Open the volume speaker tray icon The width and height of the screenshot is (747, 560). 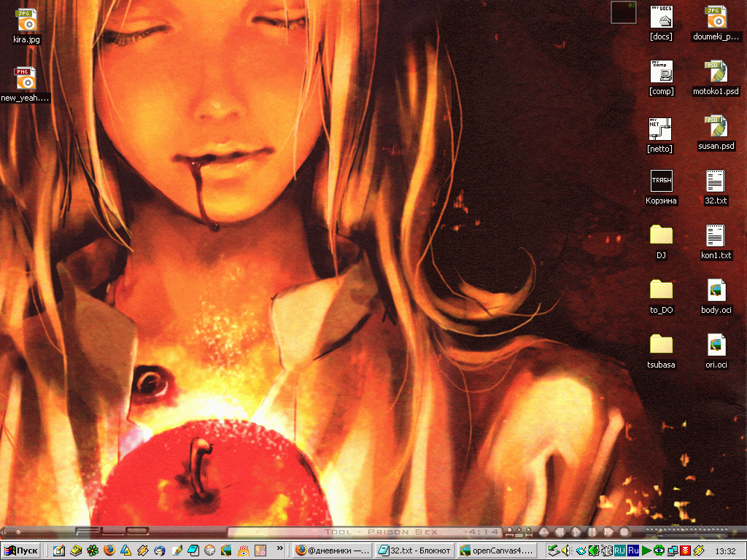566,551
